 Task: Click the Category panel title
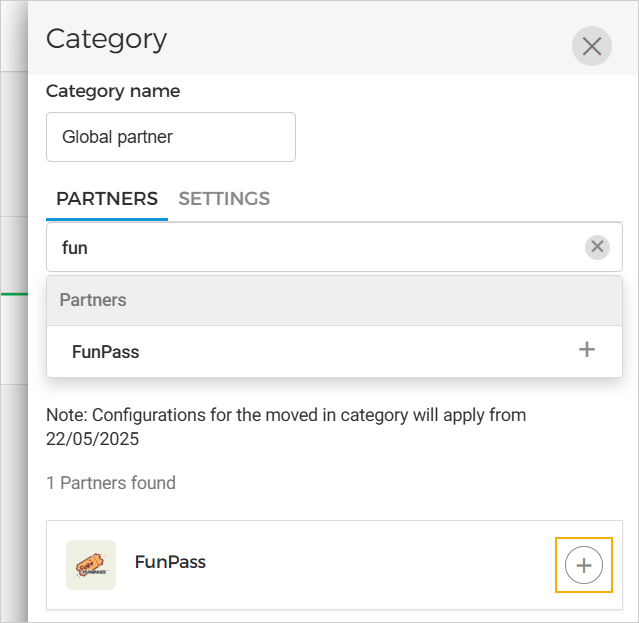[107, 39]
